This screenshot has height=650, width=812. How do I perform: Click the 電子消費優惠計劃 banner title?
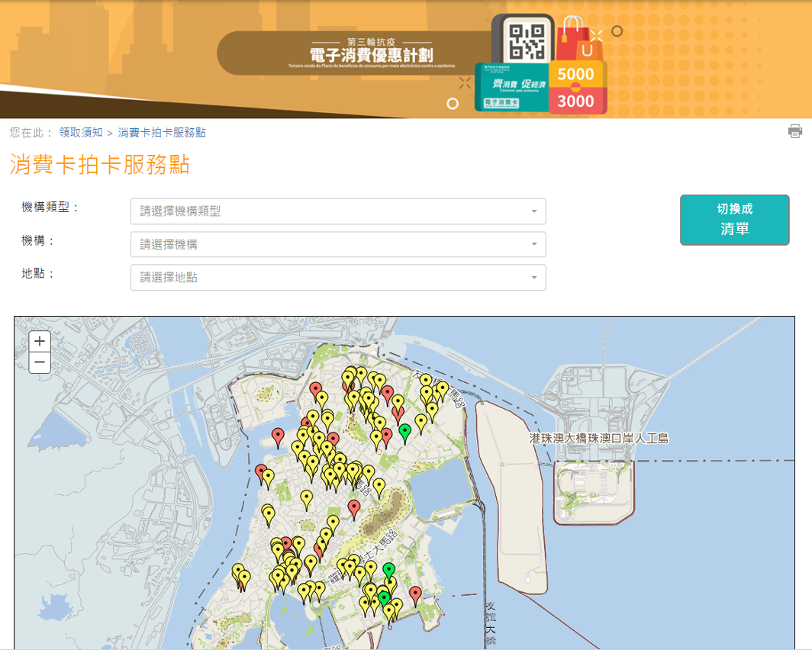click(x=371, y=55)
